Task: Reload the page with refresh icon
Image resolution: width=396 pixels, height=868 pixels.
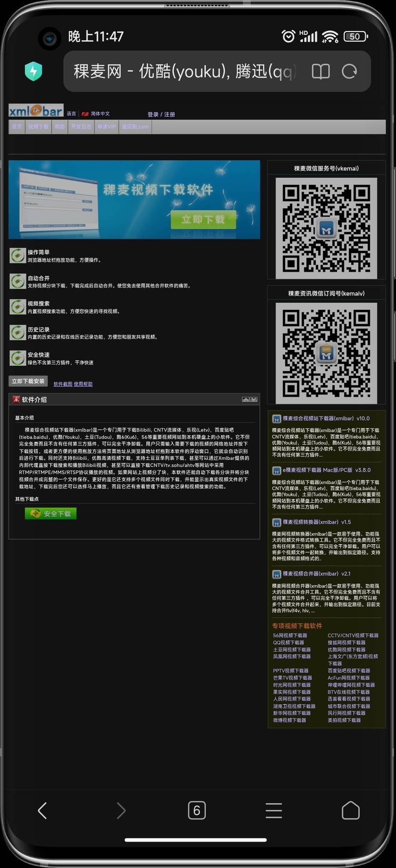Action: pos(349,71)
